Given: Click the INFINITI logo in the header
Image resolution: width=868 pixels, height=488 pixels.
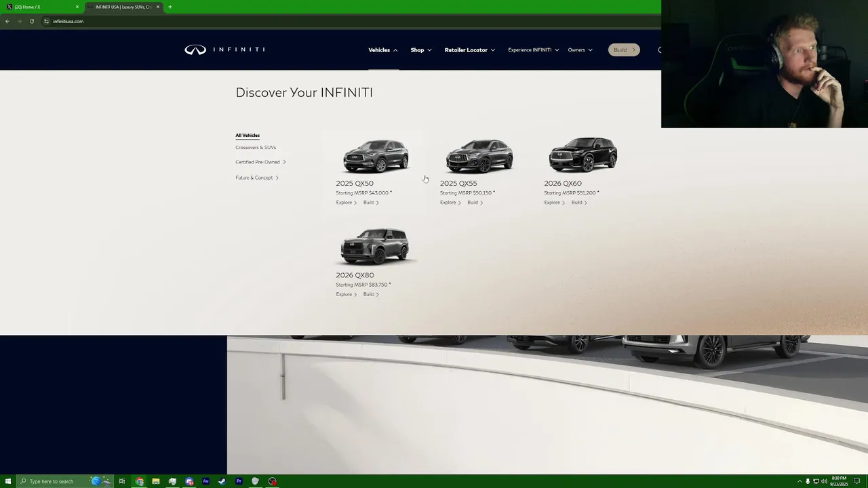Looking at the screenshot, I should tap(224, 49).
